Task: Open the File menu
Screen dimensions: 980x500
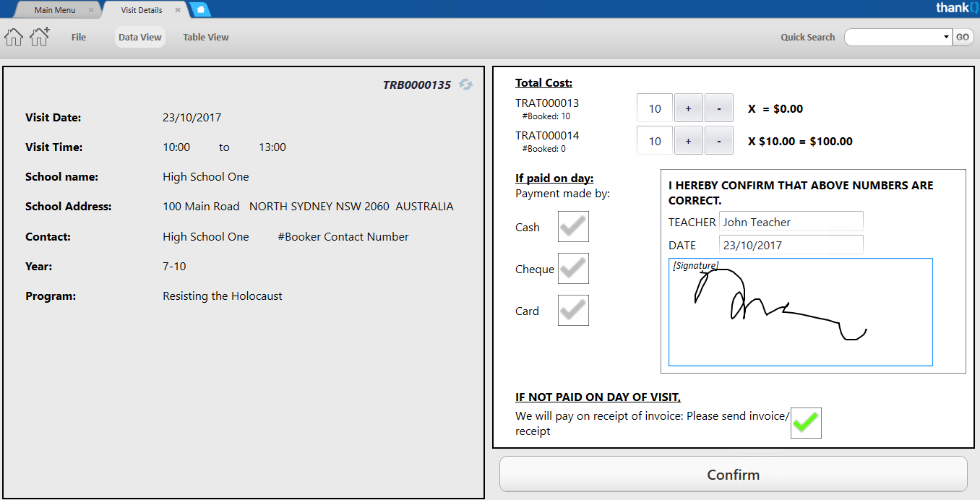Action: (x=79, y=38)
